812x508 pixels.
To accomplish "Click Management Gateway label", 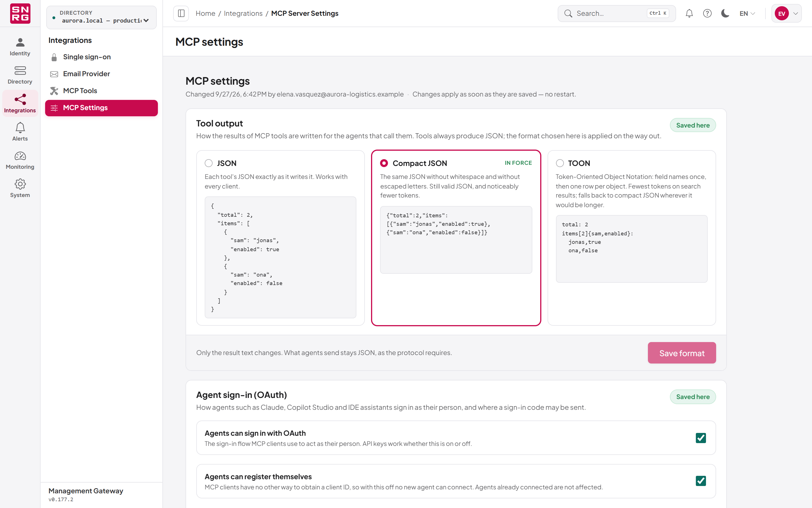I will pyautogui.click(x=85, y=491).
